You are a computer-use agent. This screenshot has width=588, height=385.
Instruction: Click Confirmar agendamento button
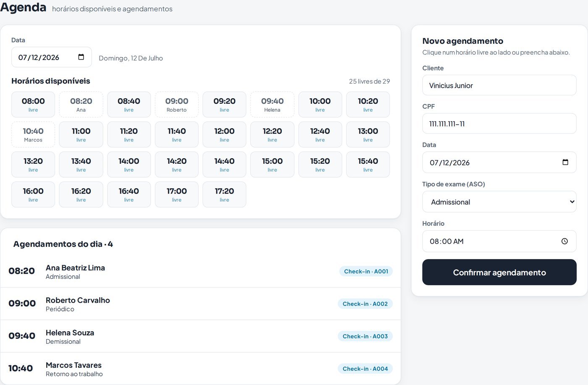[499, 272]
